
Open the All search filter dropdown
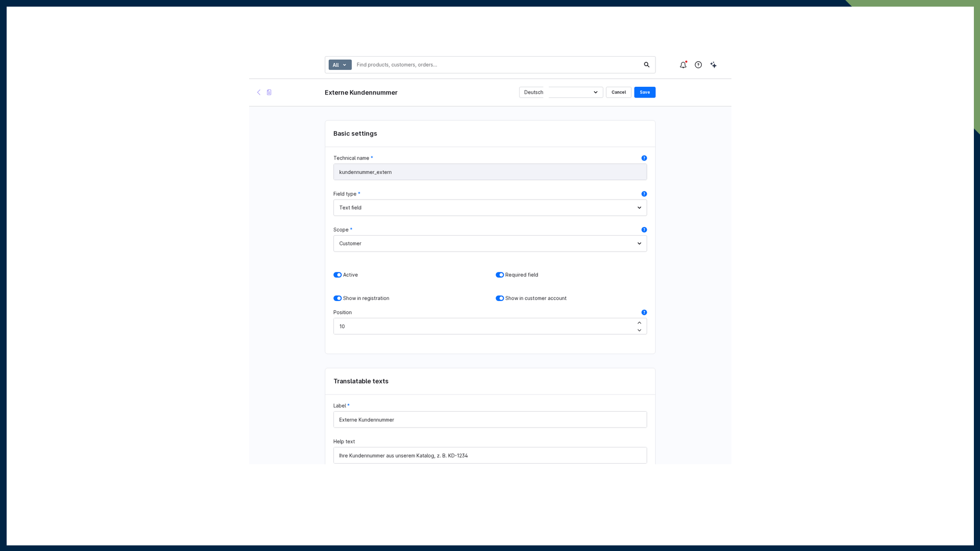click(340, 65)
